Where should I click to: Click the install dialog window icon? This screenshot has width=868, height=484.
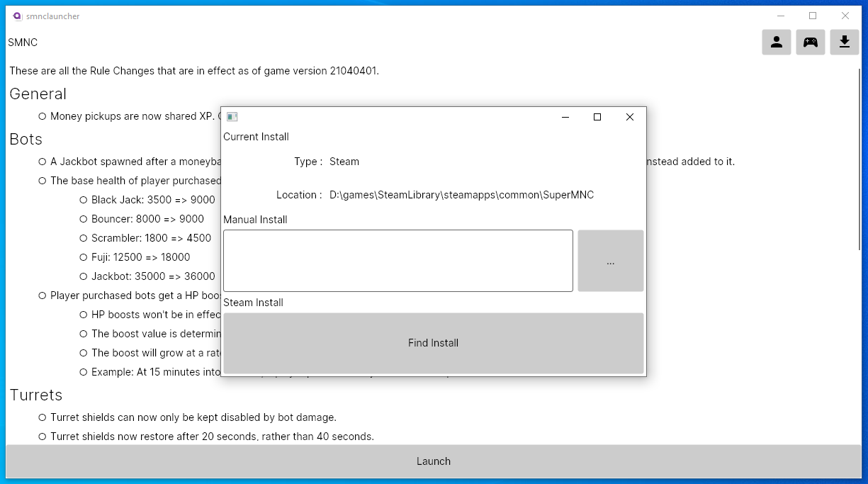tap(232, 117)
